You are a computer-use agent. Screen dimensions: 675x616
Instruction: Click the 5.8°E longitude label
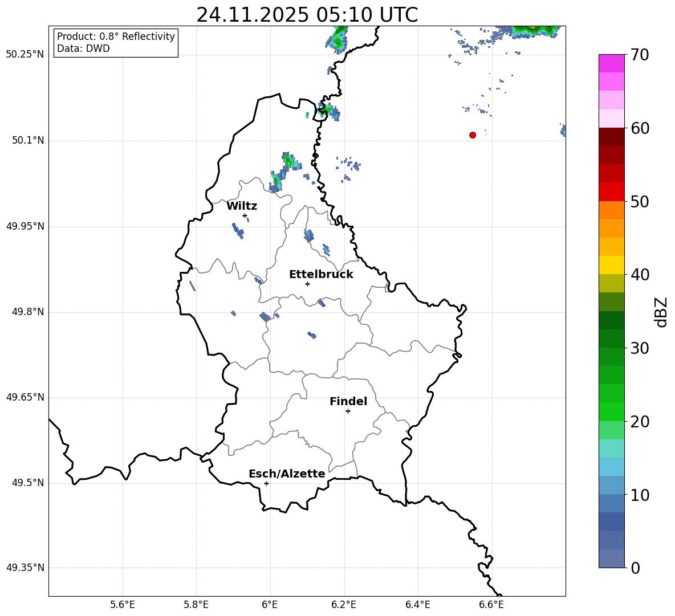(196, 605)
